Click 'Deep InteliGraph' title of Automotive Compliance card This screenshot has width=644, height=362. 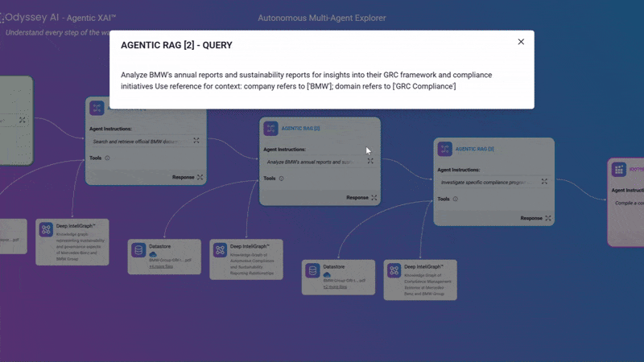250,246
